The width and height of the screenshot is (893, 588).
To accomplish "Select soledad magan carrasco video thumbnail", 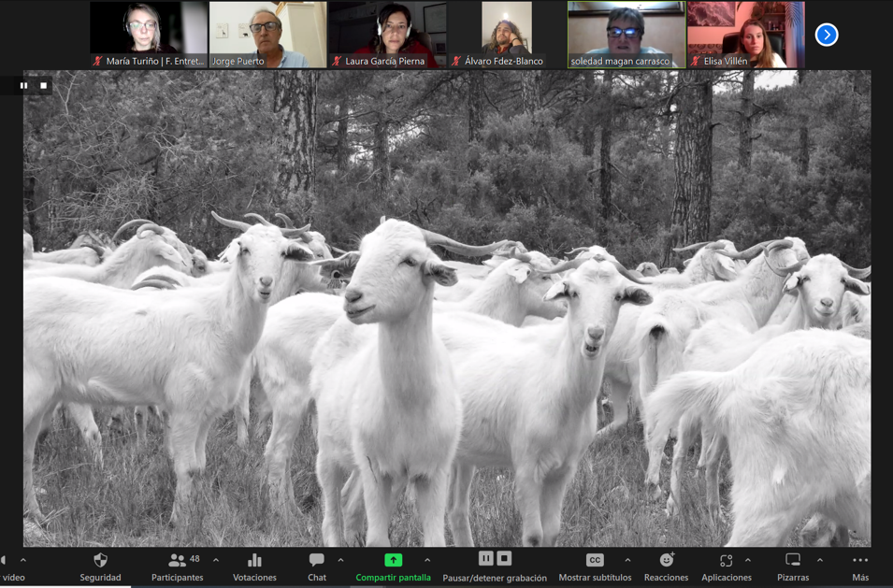I will (x=627, y=35).
